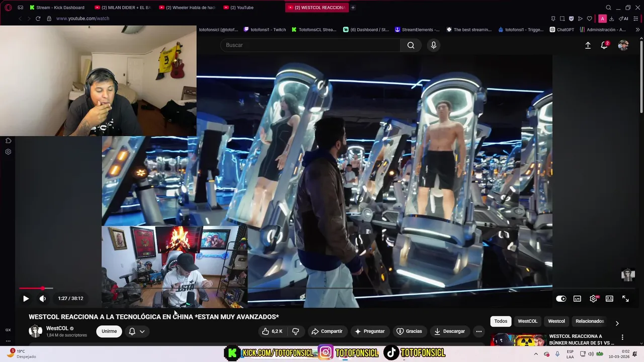Open the ChatGPT bookmark
Image resolution: width=644 pixels, height=362 pixels.
[x=562, y=30]
